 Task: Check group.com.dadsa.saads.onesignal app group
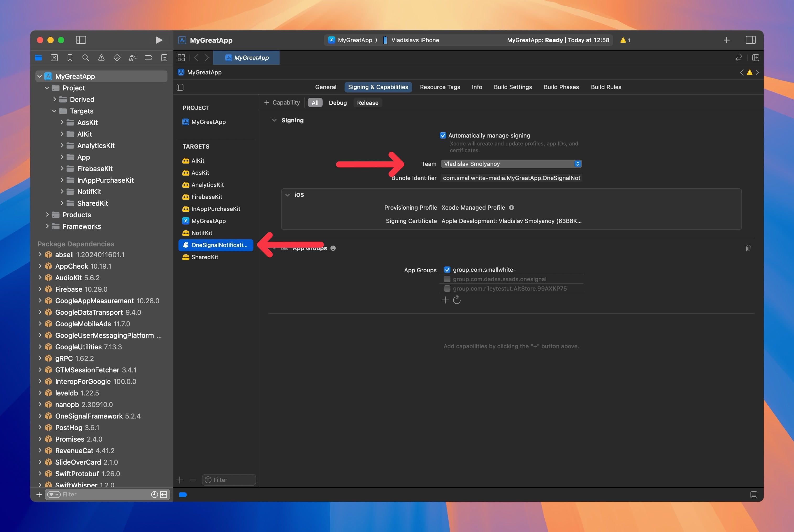point(447,279)
